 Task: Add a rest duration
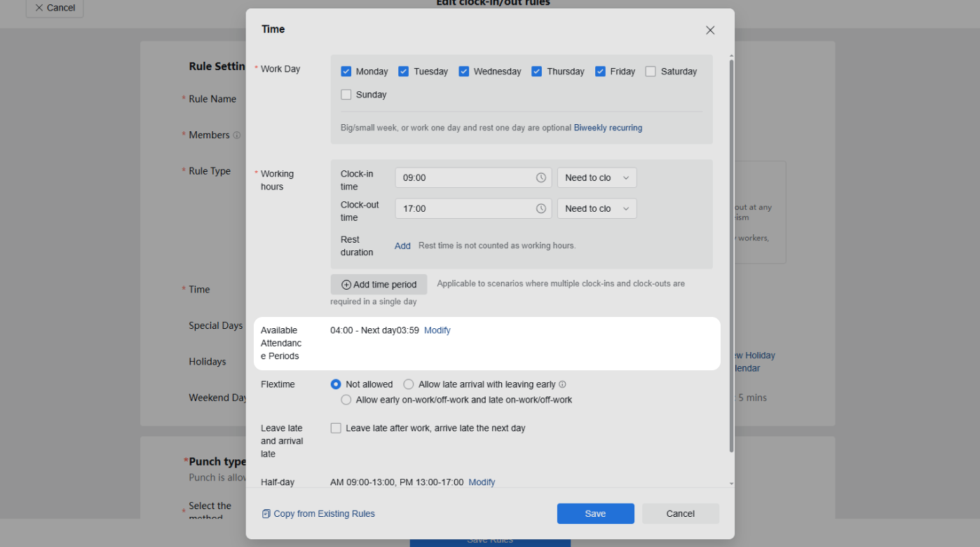(x=402, y=246)
